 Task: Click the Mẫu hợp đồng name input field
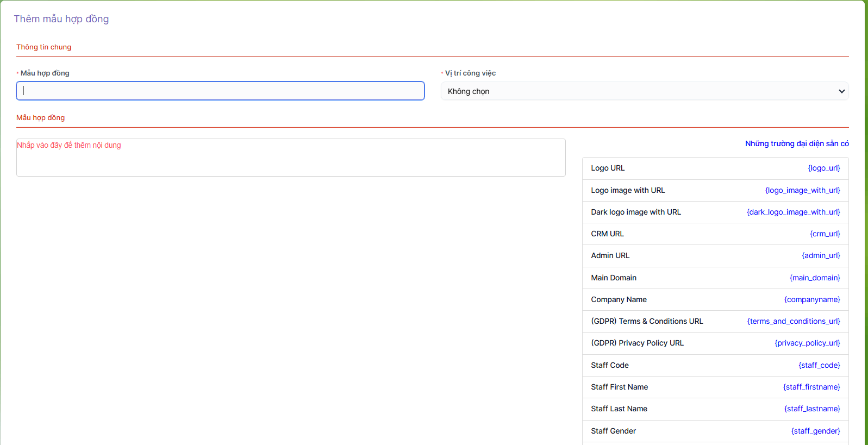coord(220,91)
